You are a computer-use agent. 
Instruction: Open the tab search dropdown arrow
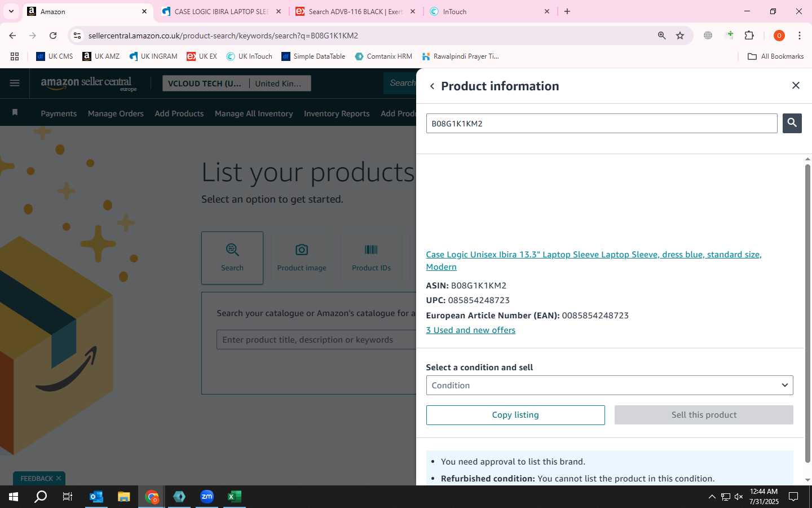[11, 11]
